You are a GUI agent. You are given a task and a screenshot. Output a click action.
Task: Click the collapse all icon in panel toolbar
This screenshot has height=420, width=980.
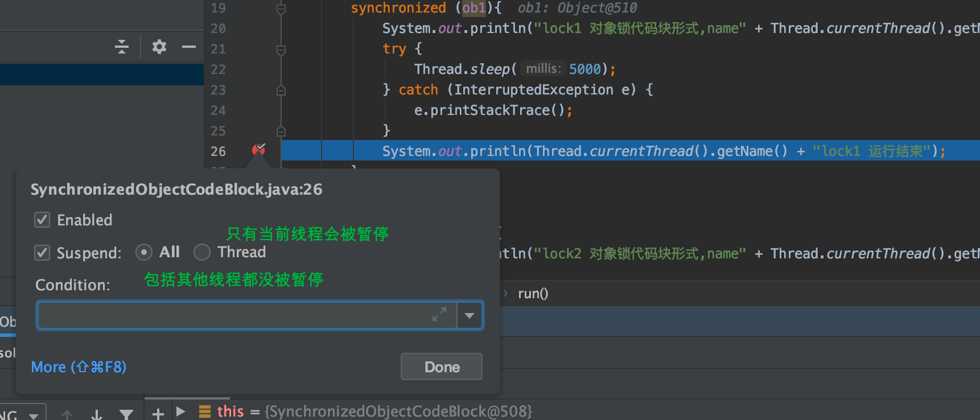pyautogui.click(x=122, y=47)
